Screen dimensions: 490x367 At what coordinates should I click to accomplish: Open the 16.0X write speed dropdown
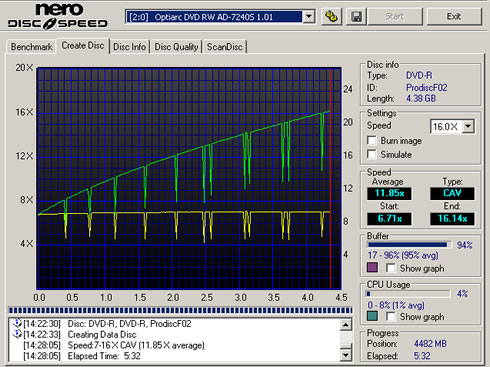pyautogui.click(x=453, y=126)
